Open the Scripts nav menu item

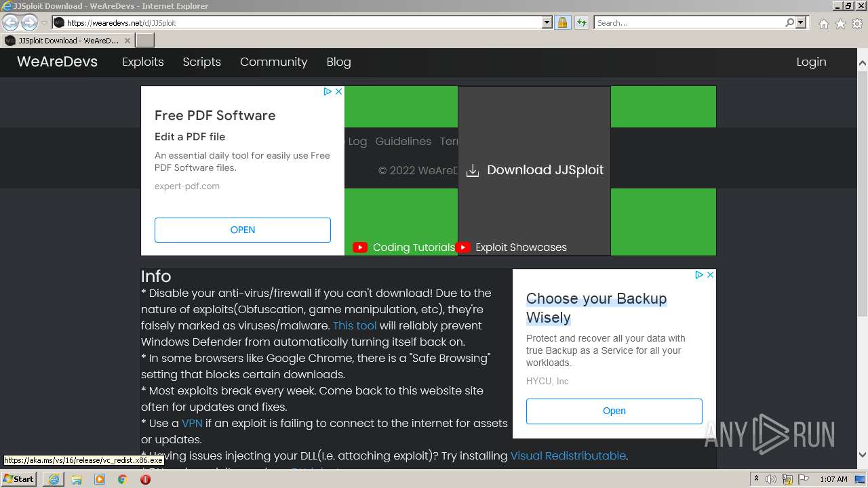[x=202, y=62]
